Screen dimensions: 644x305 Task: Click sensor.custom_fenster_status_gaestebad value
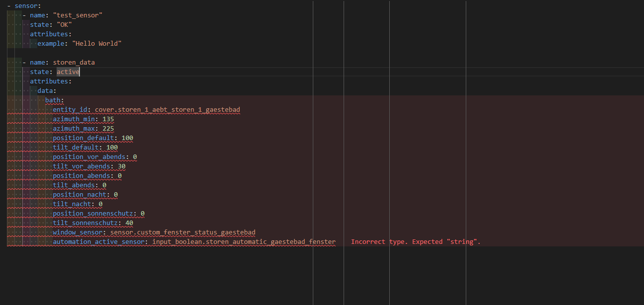point(183,232)
